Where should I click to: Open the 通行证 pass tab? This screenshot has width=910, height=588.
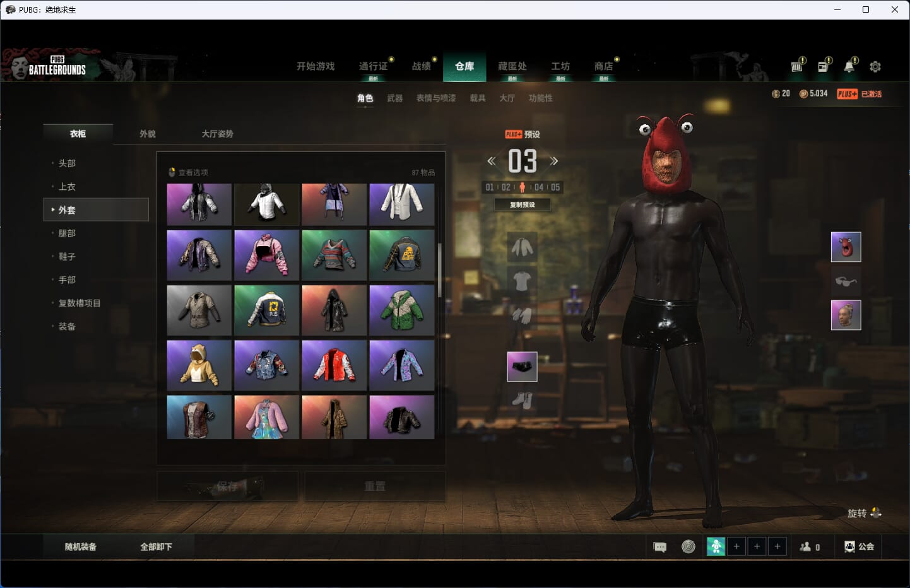(x=373, y=66)
